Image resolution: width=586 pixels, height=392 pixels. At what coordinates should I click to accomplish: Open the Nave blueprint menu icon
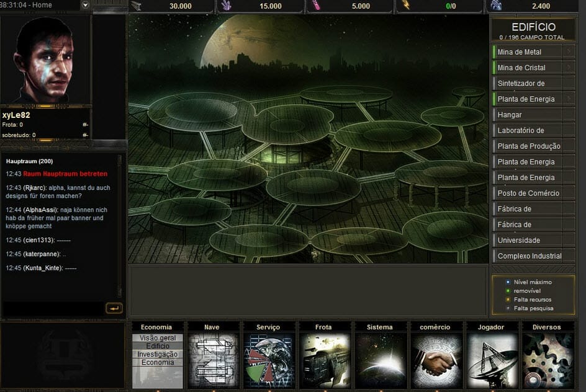point(213,361)
